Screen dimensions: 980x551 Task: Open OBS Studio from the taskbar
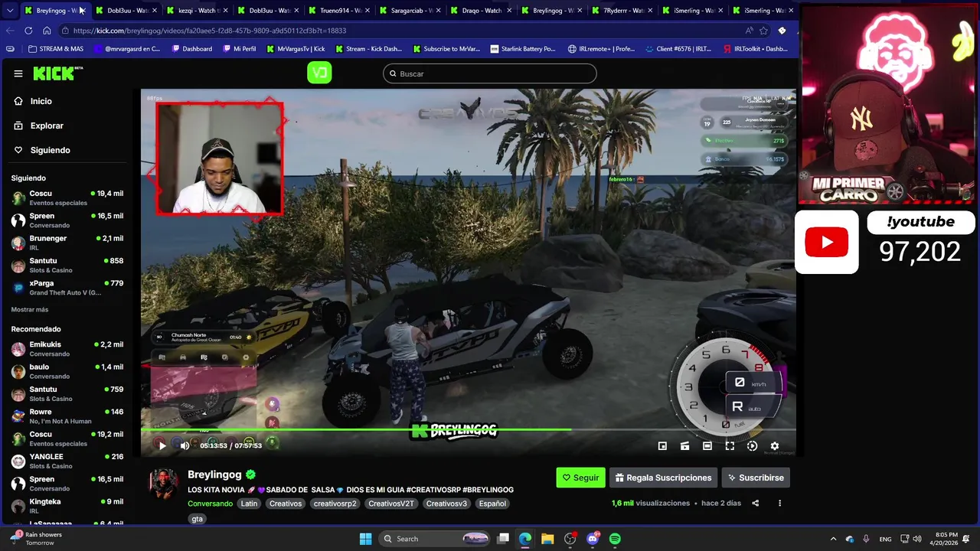coord(570,539)
